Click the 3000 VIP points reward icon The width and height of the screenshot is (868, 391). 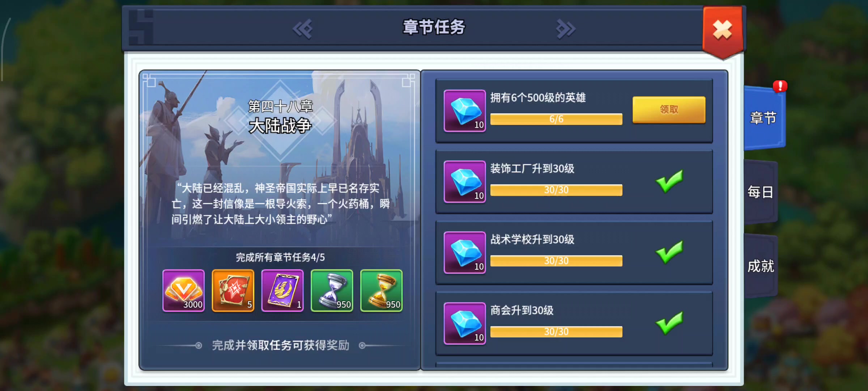183,290
